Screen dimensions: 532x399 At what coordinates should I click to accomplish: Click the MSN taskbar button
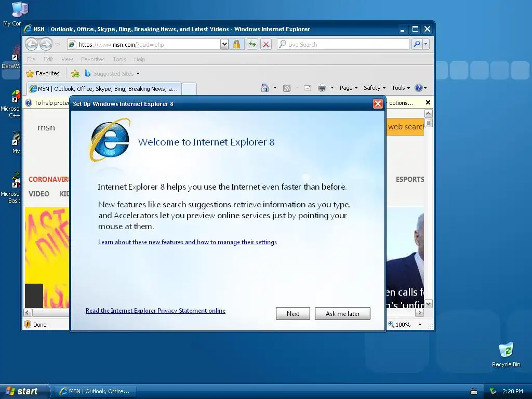(96, 391)
